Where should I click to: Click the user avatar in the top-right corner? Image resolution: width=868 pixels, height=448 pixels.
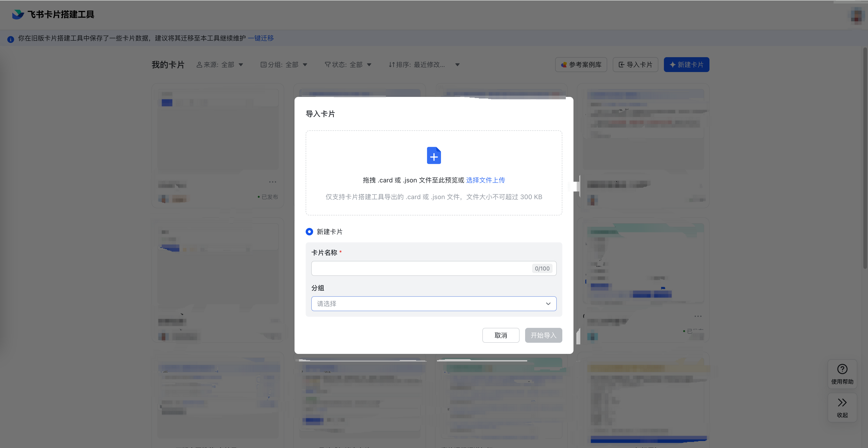click(856, 15)
